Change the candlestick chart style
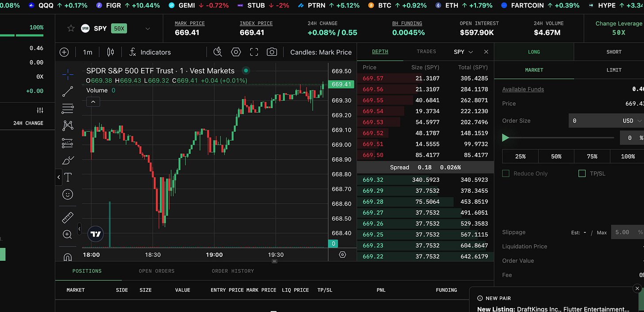Viewport: 644px width, 312px height. (x=111, y=52)
